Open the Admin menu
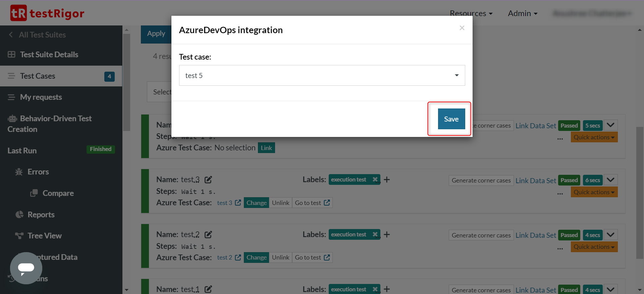The height and width of the screenshot is (294, 644). pyautogui.click(x=522, y=13)
